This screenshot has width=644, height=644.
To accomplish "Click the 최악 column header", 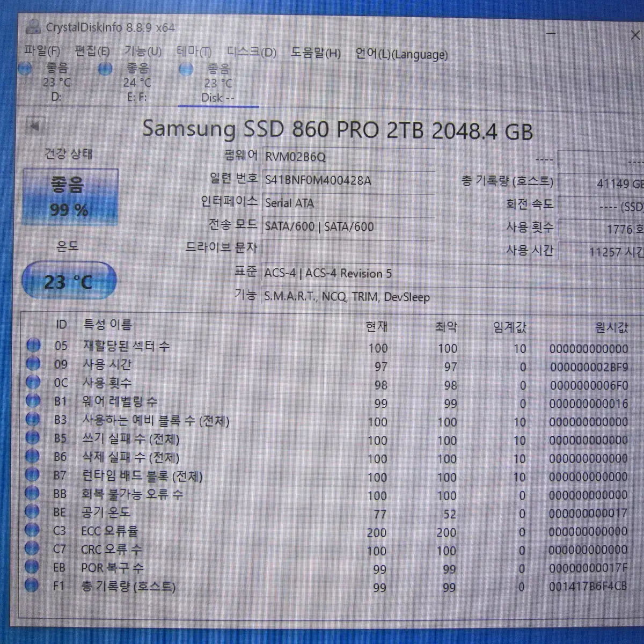I will 446,326.
